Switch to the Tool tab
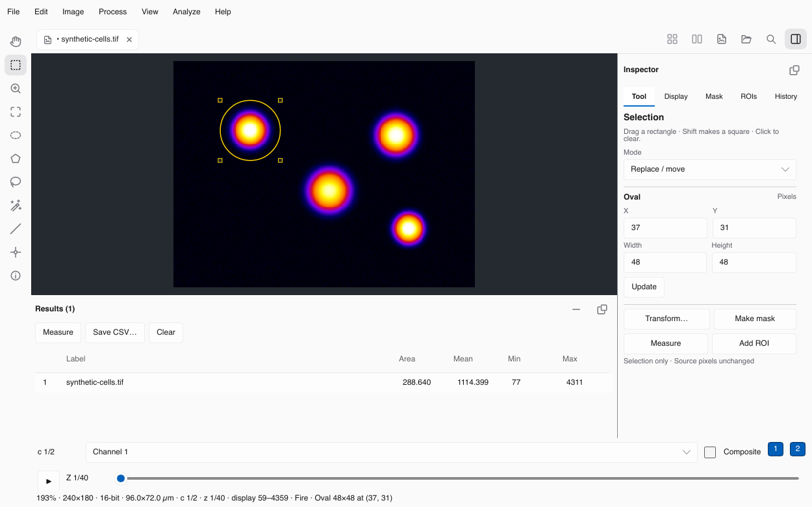The image size is (812, 507). pos(639,96)
